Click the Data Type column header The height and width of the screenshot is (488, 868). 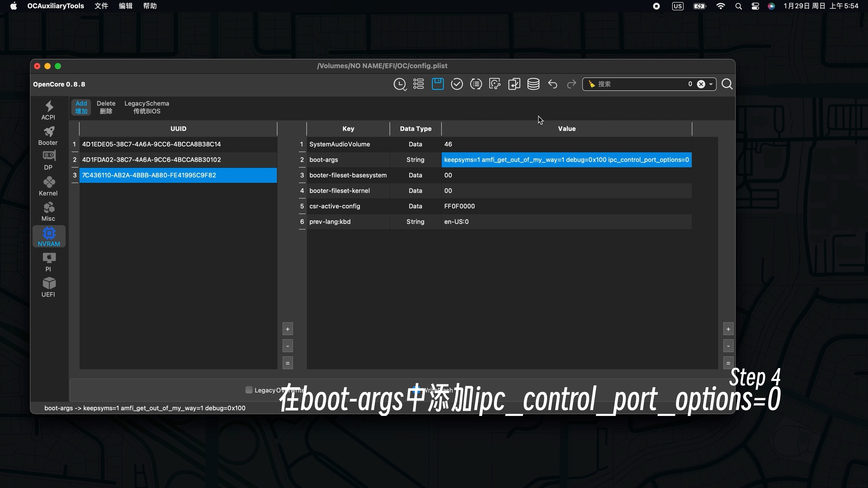tap(415, 129)
